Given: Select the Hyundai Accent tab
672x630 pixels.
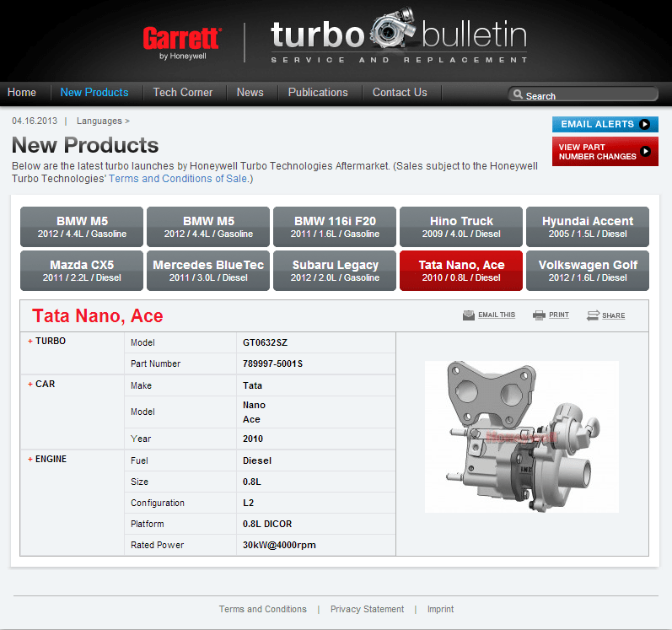Looking at the screenshot, I should 588,227.
